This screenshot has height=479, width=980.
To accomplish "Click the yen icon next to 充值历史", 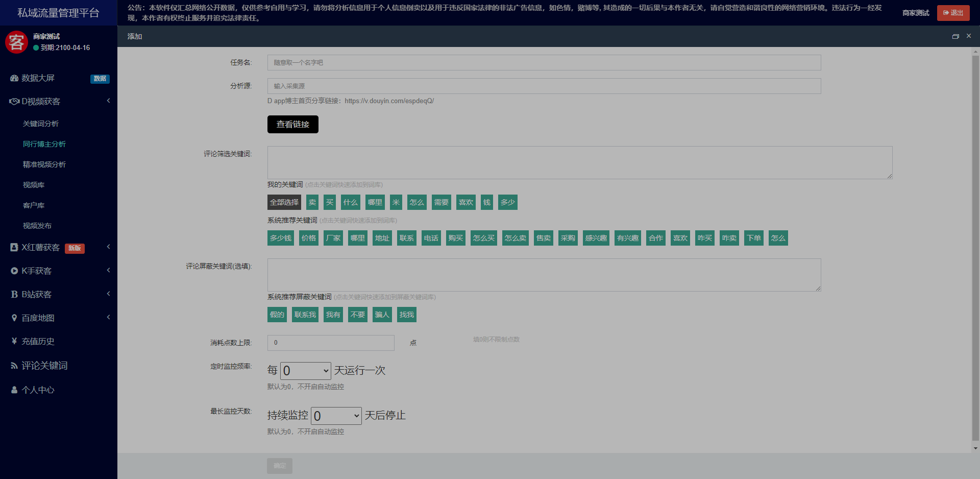I will (x=14, y=341).
